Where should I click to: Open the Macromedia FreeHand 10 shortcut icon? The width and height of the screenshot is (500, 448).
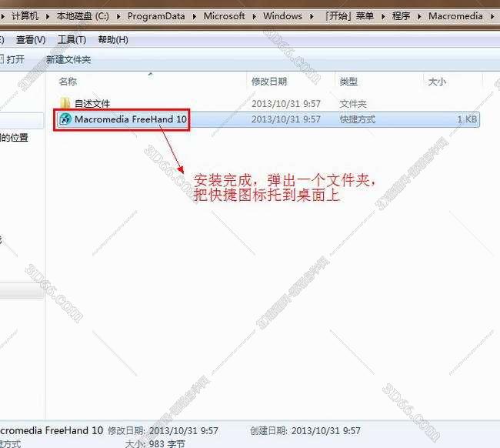(65, 119)
